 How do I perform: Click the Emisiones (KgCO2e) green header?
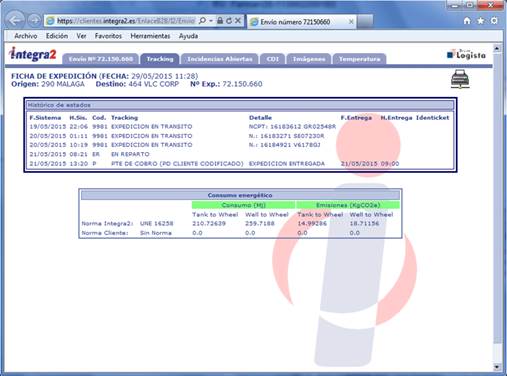(x=348, y=205)
